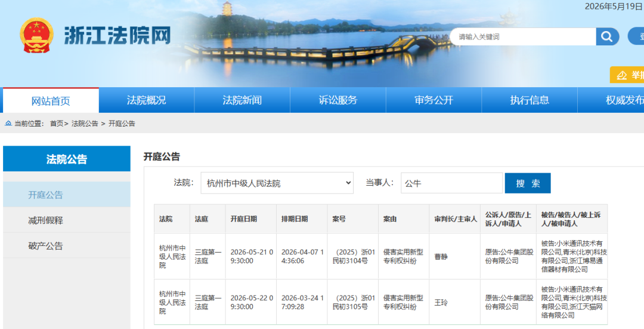Open the 诉讼服务 menu item
Viewport: 644px width, 329px height.
click(x=338, y=100)
